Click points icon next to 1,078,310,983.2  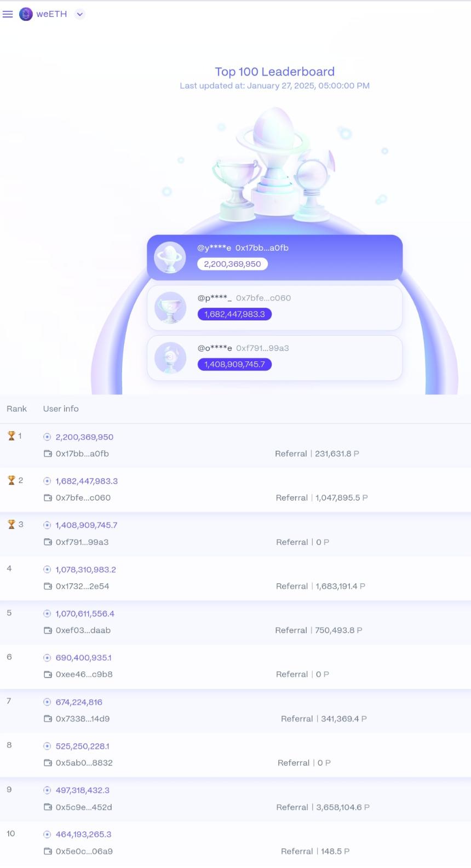47,570
